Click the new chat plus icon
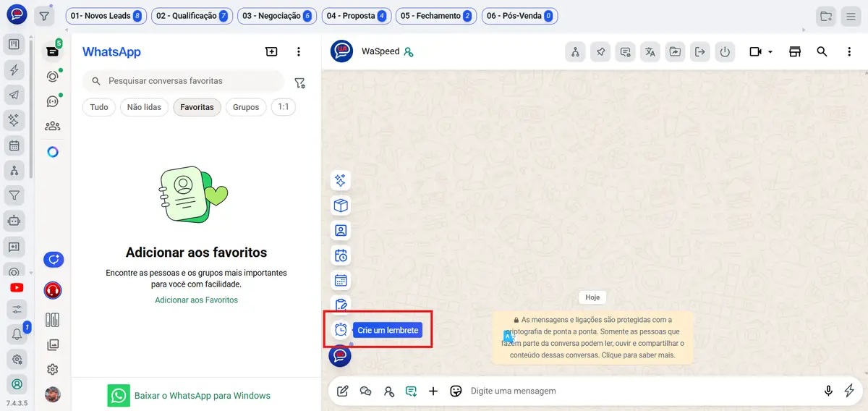 (x=271, y=51)
